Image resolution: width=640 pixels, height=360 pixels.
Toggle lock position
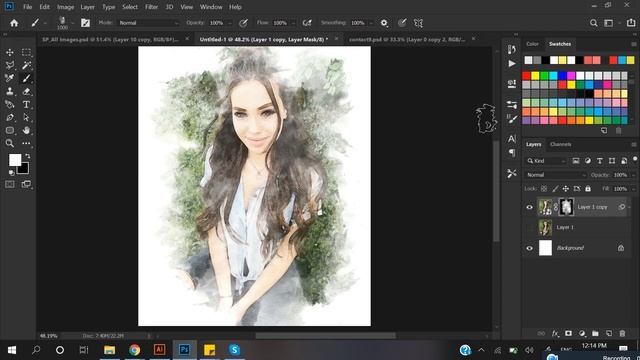point(566,189)
